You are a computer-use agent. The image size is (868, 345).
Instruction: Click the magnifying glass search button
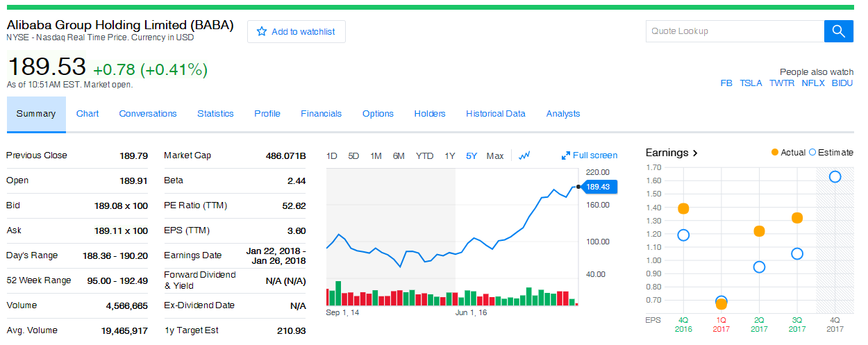838,31
